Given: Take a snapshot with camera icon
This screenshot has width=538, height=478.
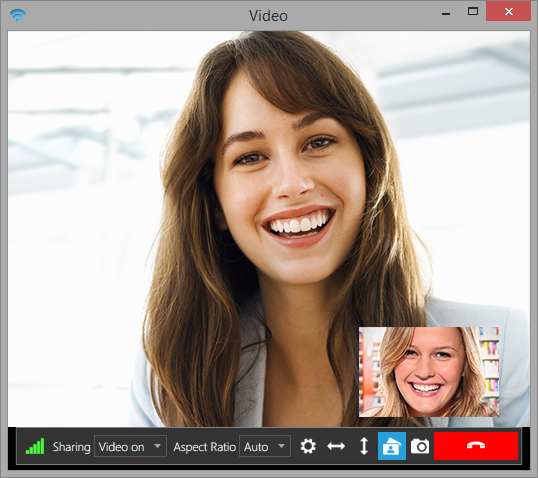Looking at the screenshot, I should (x=420, y=446).
